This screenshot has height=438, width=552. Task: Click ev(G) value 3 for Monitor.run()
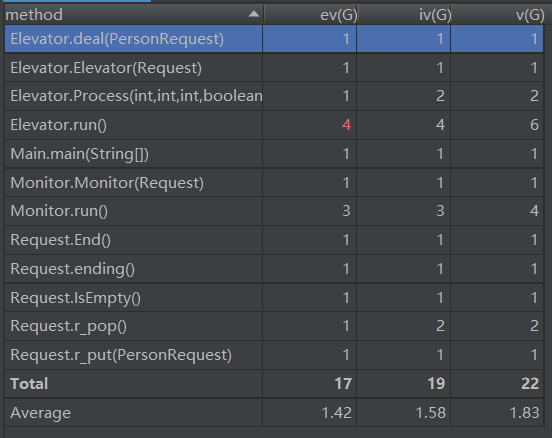click(x=346, y=211)
